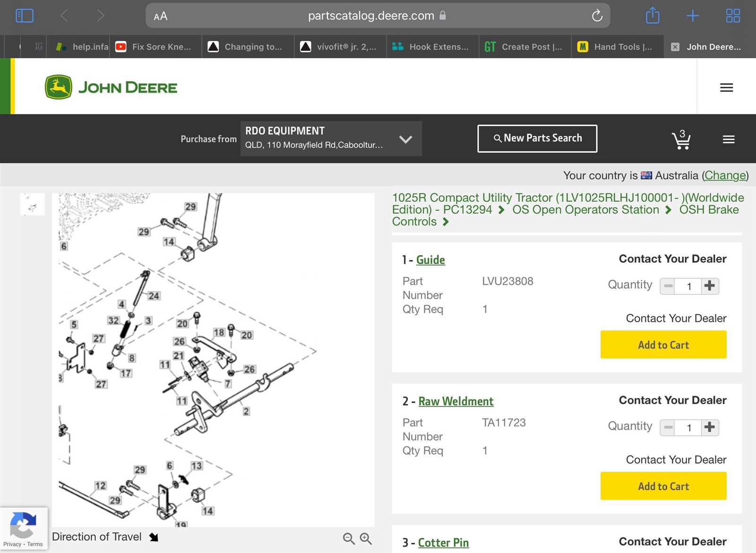756x553 pixels.
Task: Open the top header hamburger menu
Action: (726, 87)
